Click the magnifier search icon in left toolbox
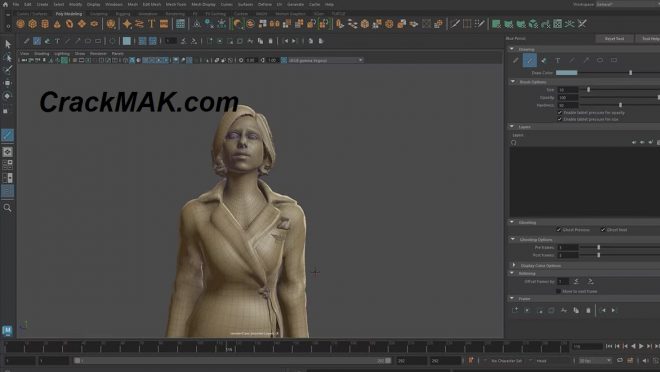 pos(7,207)
